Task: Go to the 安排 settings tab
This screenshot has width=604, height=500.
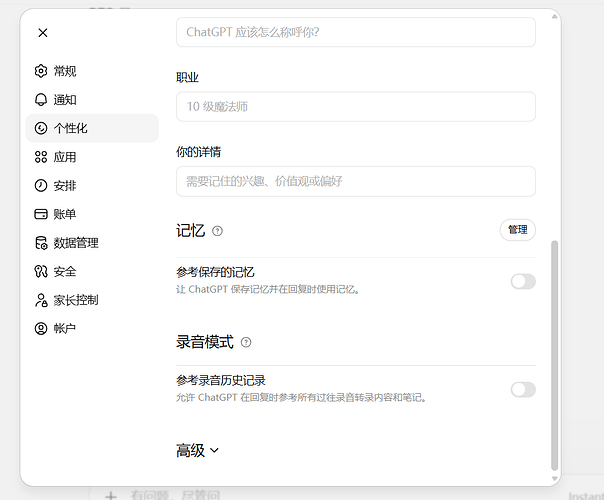Action: 92,185
